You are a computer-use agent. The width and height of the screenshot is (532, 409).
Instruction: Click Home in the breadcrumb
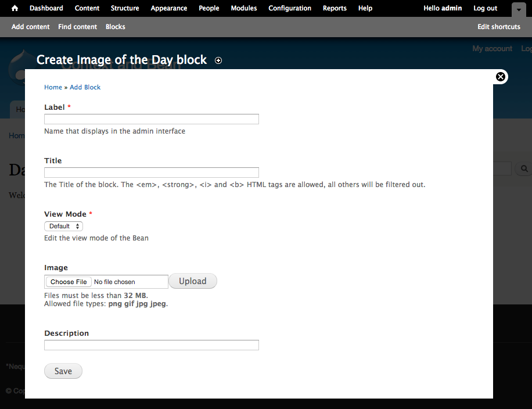pyautogui.click(x=53, y=87)
